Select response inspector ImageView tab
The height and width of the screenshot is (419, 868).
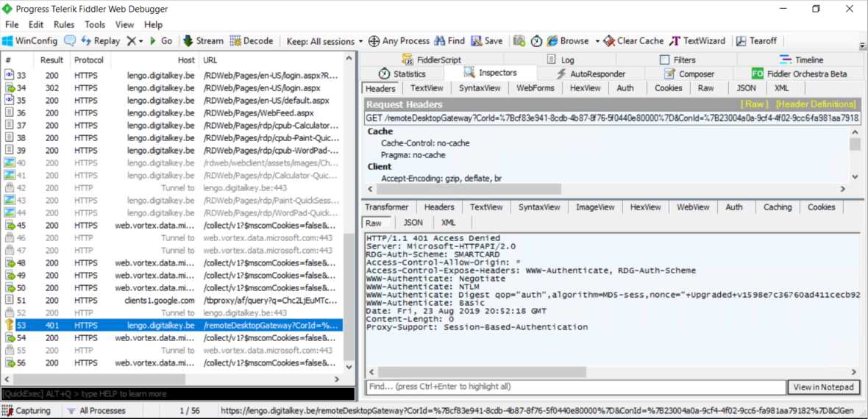595,207
